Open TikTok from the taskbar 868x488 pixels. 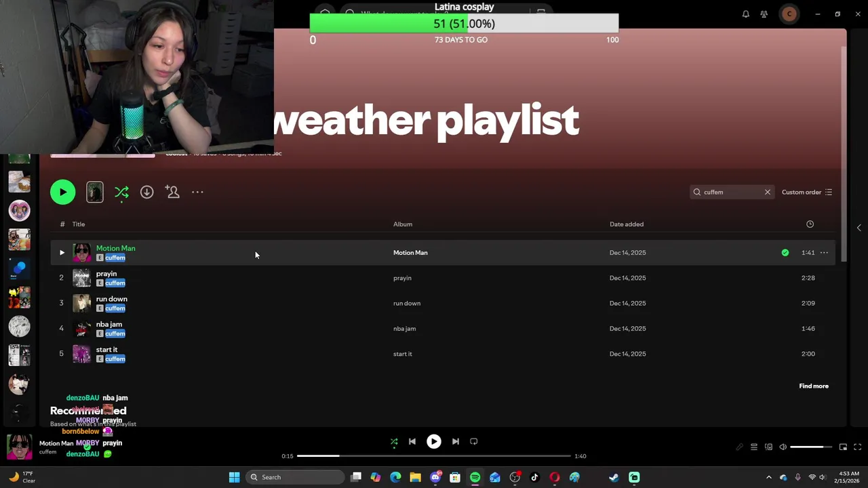tap(534, 477)
